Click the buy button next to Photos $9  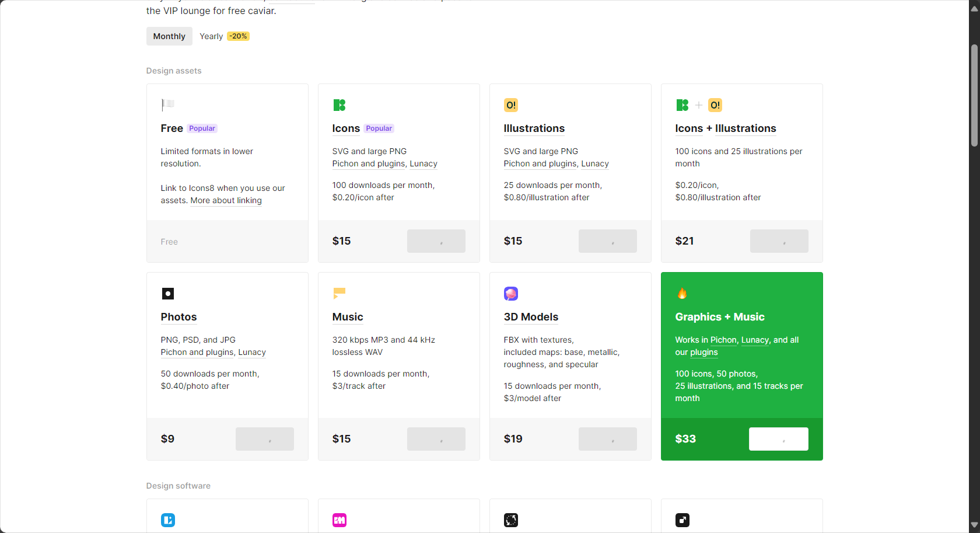[265, 439]
